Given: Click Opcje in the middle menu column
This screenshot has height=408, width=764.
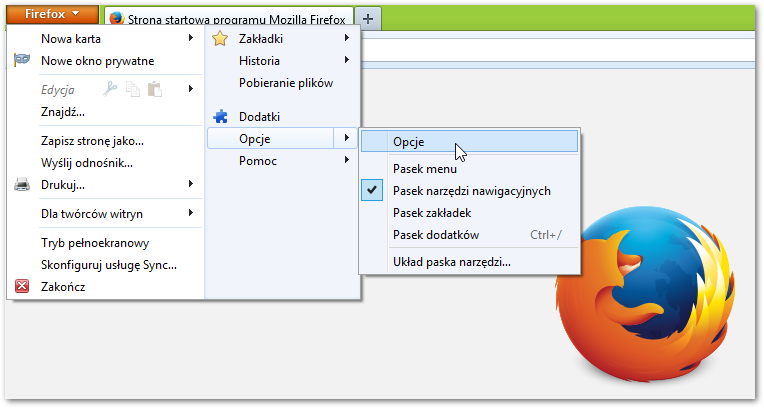Looking at the screenshot, I should [x=254, y=139].
